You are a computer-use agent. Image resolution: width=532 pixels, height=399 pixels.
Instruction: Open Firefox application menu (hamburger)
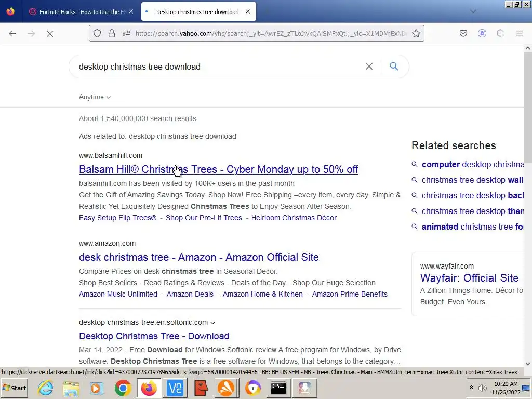click(519, 33)
